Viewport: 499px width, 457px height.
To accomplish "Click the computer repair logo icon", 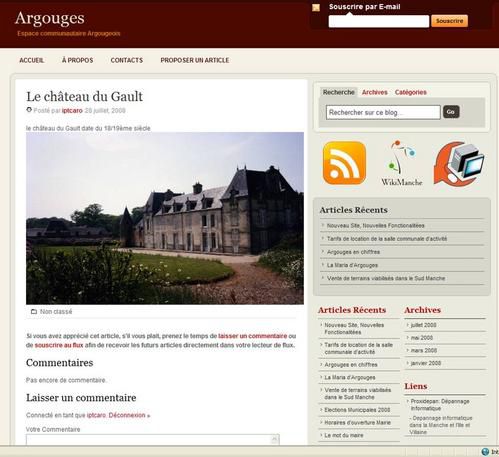I will pos(459,163).
